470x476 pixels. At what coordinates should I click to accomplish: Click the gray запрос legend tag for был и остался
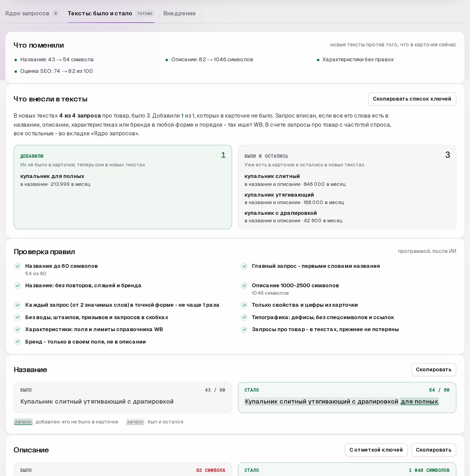tap(135, 422)
